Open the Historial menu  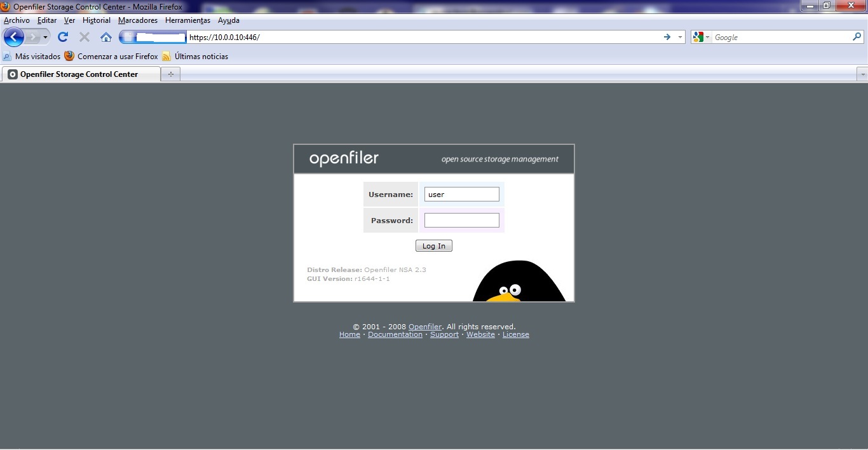pos(97,20)
